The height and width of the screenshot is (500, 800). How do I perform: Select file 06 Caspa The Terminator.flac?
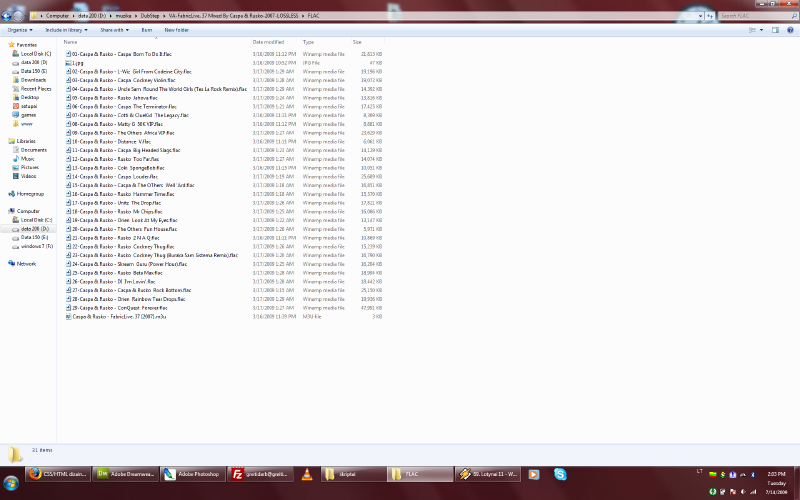click(121, 107)
